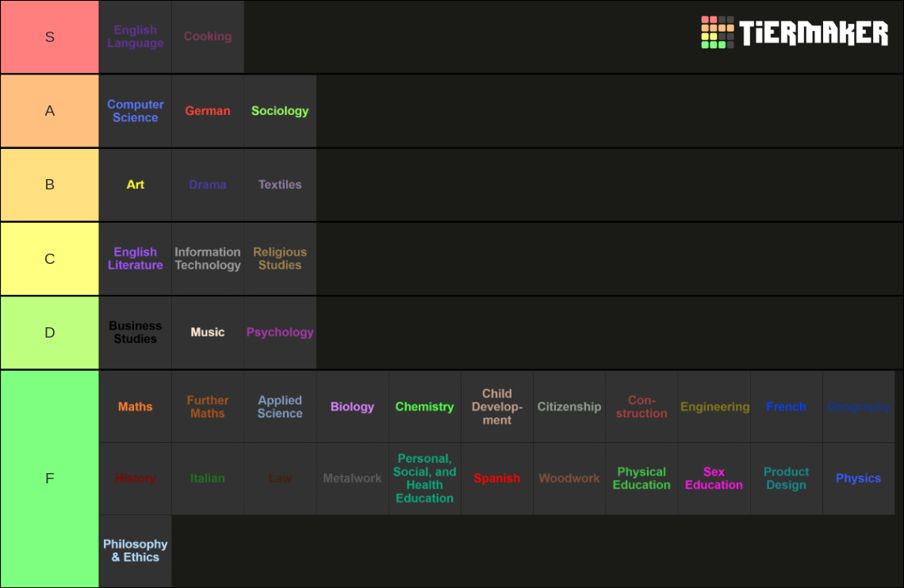
Task: Click the Chemistry tile
Action: [424, 407]
